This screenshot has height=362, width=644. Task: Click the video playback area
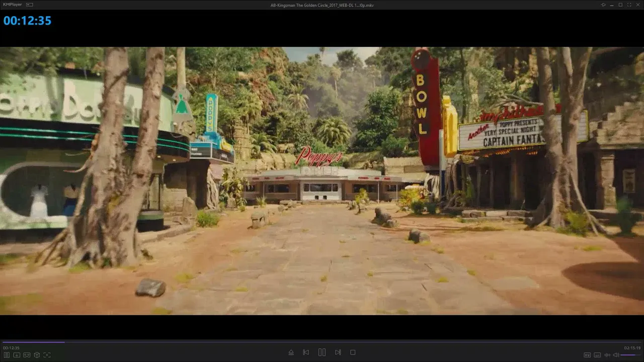click(x=322, y=181)
